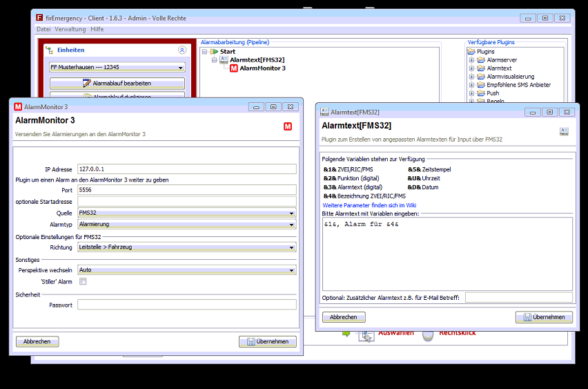Click Abbrechen in AlarmMonitor 3 dialog
This screenshot has height=389, width=588.
[37, 341]
